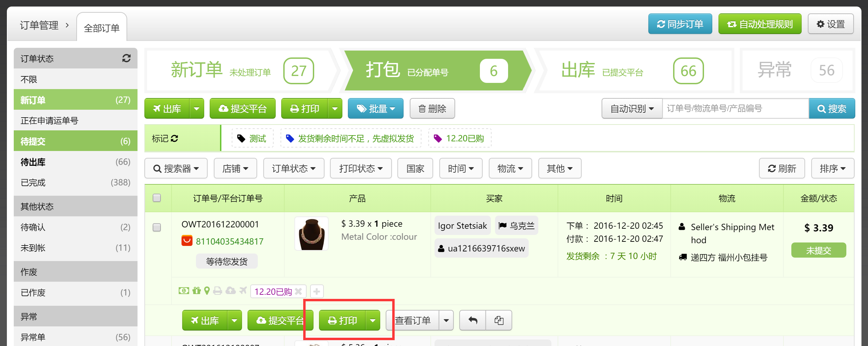
Task: Open the 搜索器 filter dropdown
Action: point(176,169)
